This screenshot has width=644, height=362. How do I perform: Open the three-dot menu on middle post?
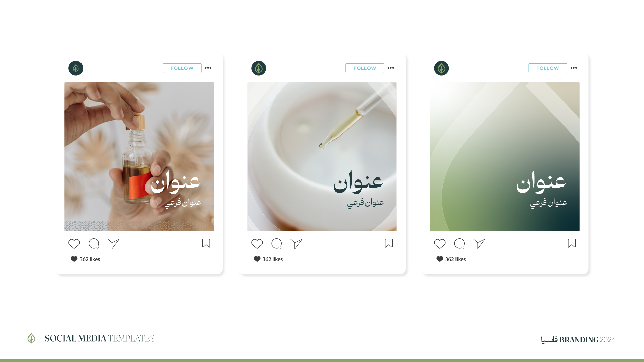tap(391, 68)
